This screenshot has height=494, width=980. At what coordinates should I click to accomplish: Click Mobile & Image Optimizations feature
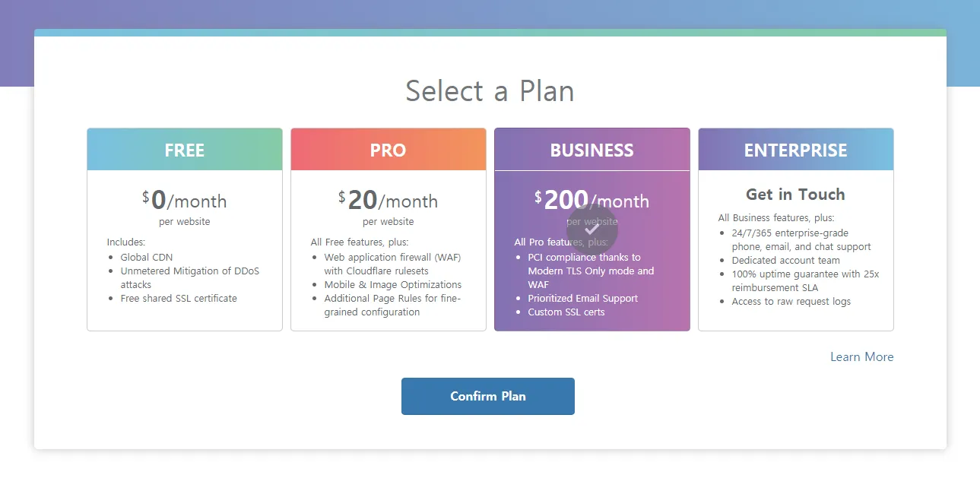(x=392, y=284)
